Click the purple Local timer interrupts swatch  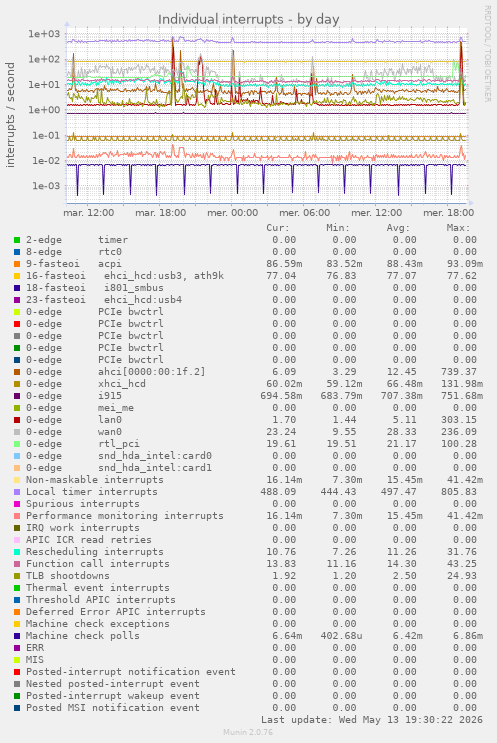[x=17, y=492]
